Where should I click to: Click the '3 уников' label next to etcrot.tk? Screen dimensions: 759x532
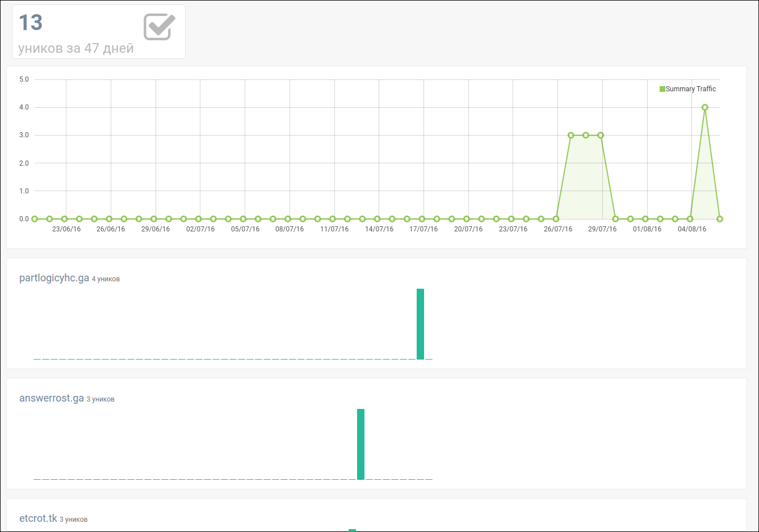(x=74, y=520)
